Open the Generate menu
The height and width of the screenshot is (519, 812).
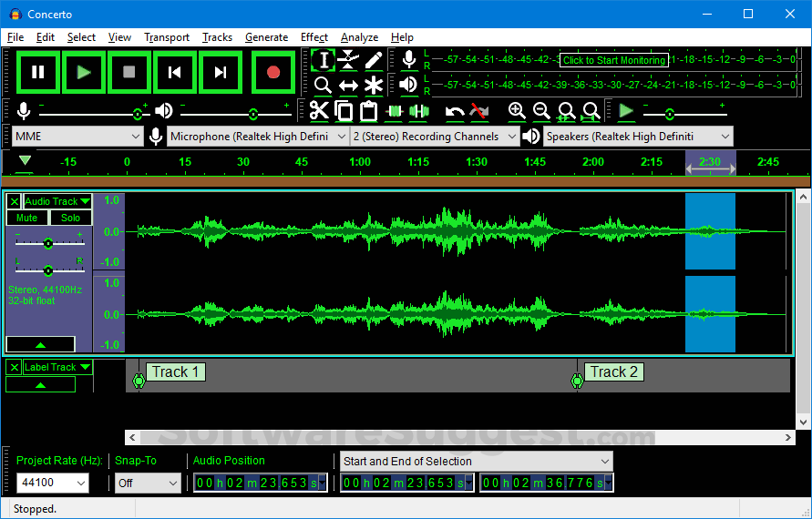coord(266,37)
